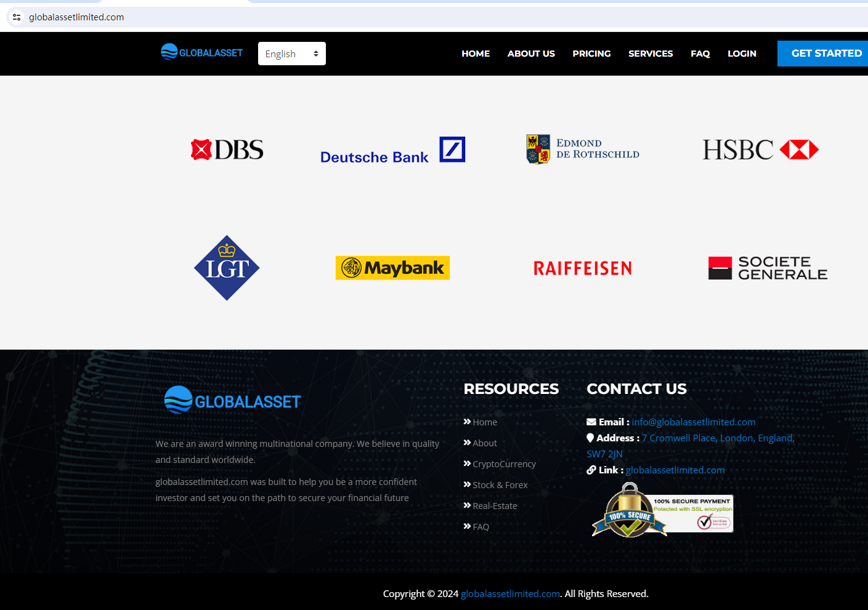Click the CONTACT US heading
This screenshot has height=610, width=868.
click(x=636, y=389)
